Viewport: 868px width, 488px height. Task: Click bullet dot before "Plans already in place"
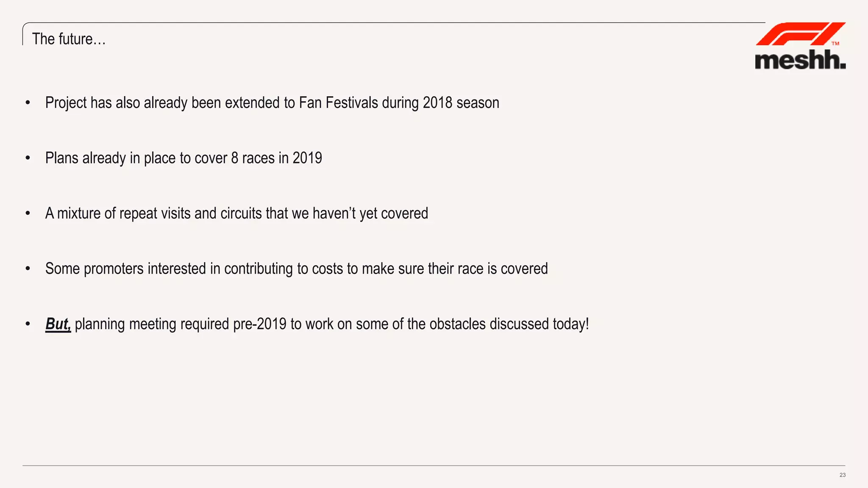point(28,158)
